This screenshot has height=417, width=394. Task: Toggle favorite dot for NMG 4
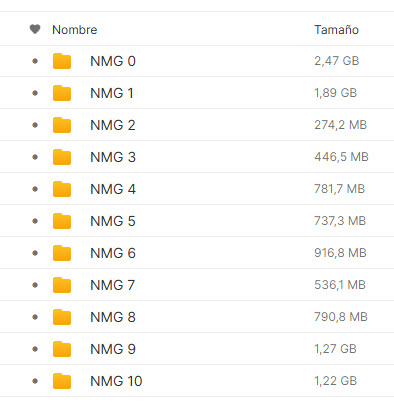pyautogui.click(x=35, y=189)
